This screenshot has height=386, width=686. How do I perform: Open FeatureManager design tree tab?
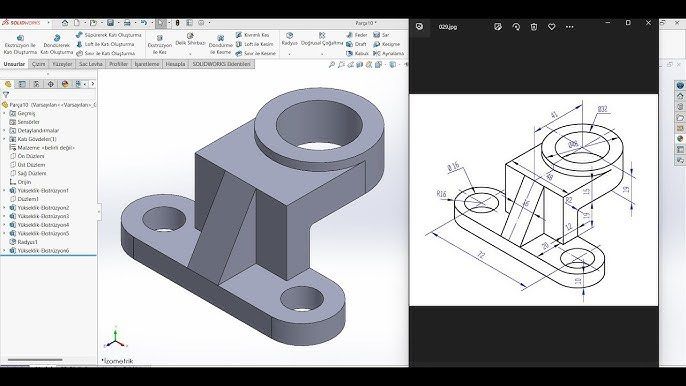coord(8,84)
